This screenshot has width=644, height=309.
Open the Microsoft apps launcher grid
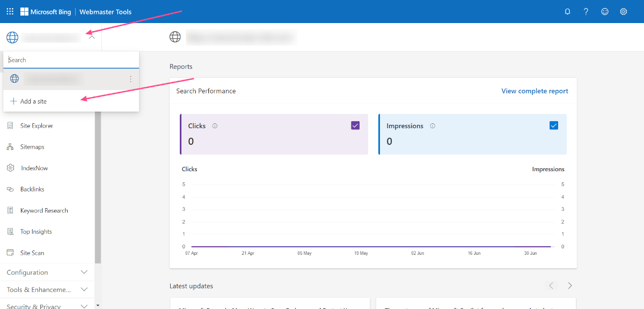10,11
